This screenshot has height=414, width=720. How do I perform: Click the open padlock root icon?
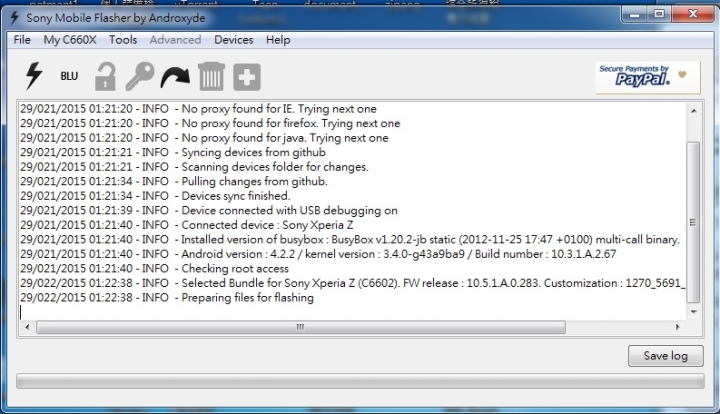coord(105,76)
